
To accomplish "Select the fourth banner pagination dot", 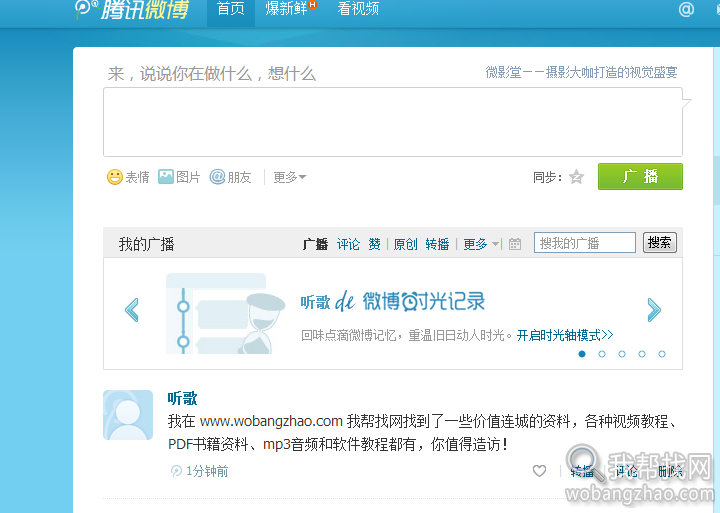I will point(642,354).
